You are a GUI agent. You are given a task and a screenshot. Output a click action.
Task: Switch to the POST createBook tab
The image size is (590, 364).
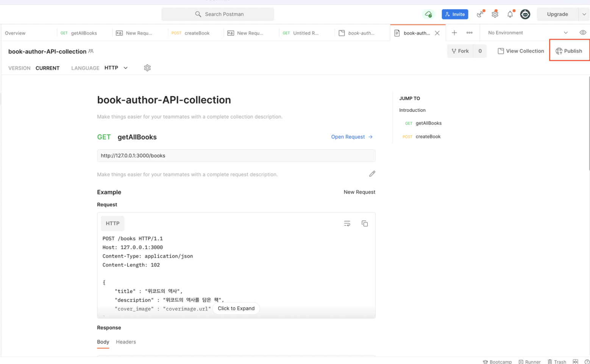point(190,33)
